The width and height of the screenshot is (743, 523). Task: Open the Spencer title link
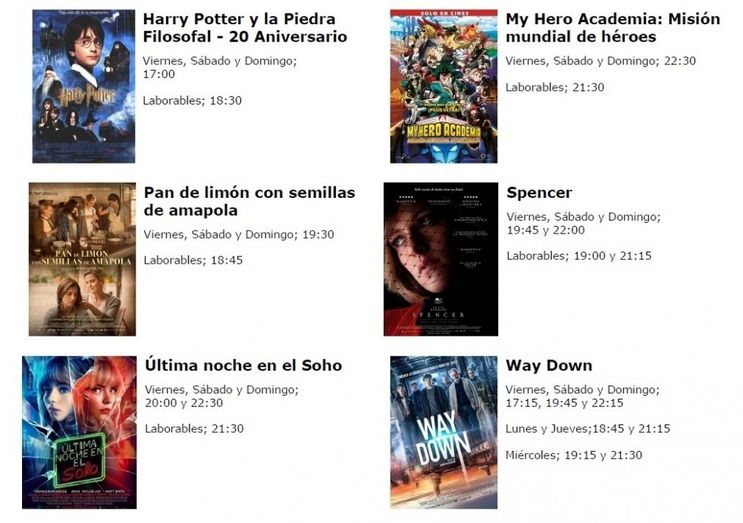pos(539,193)
